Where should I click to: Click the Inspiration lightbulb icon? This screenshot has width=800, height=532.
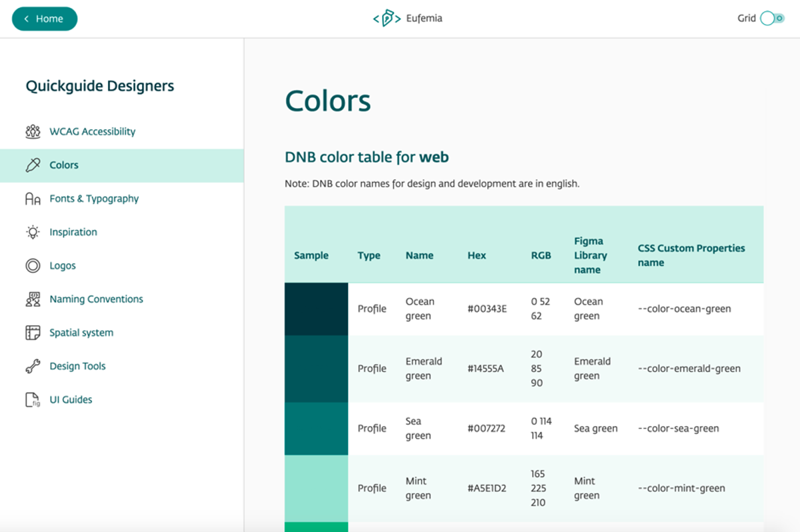tap(33, 232)
